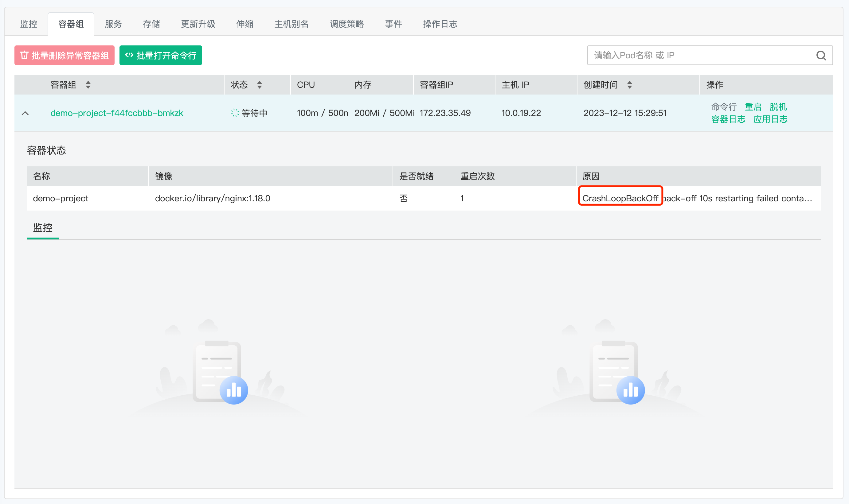849x504 pixels.
Task: Click the 等待中 loading spinner icon
Action: [x=235, y=113]
